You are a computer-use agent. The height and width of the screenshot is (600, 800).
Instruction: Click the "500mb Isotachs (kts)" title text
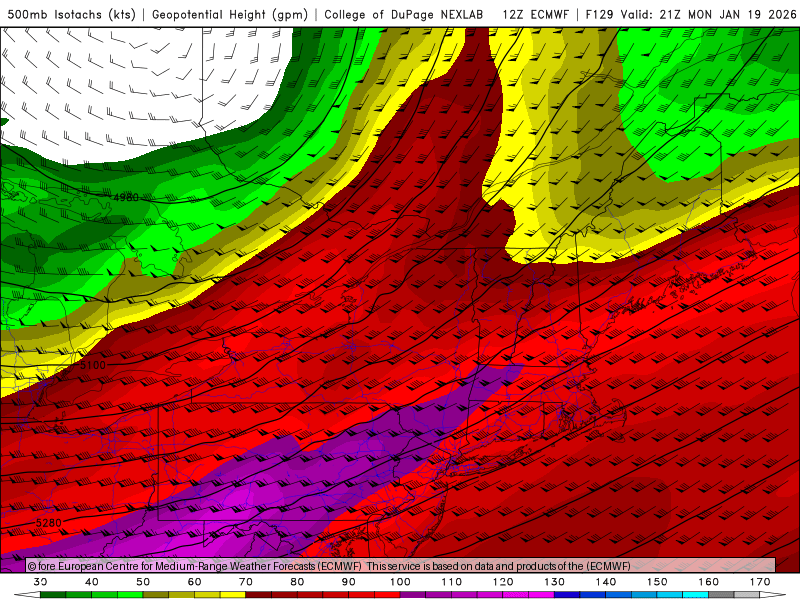[x=71, y=14]
